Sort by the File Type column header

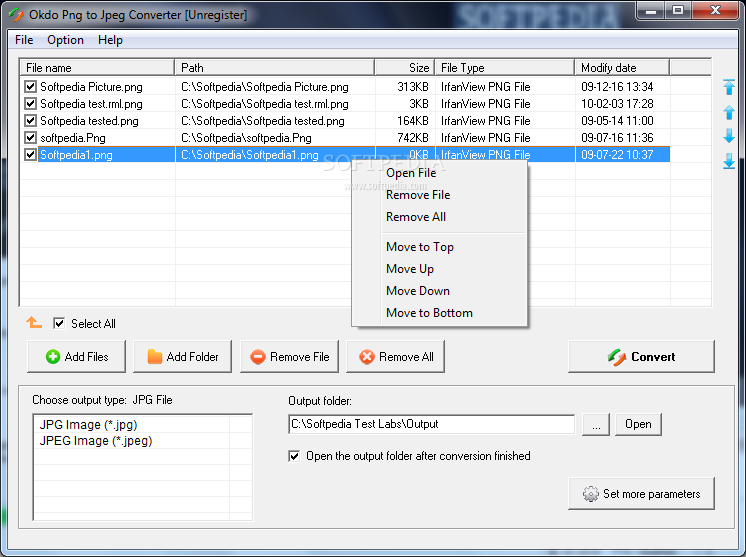(504, 68)
